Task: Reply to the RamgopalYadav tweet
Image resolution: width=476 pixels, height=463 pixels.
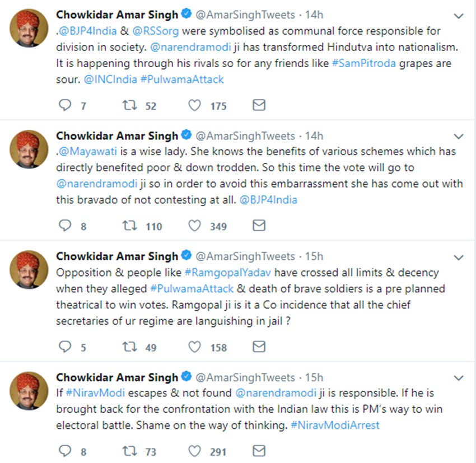Action: [x=66, y=347]
